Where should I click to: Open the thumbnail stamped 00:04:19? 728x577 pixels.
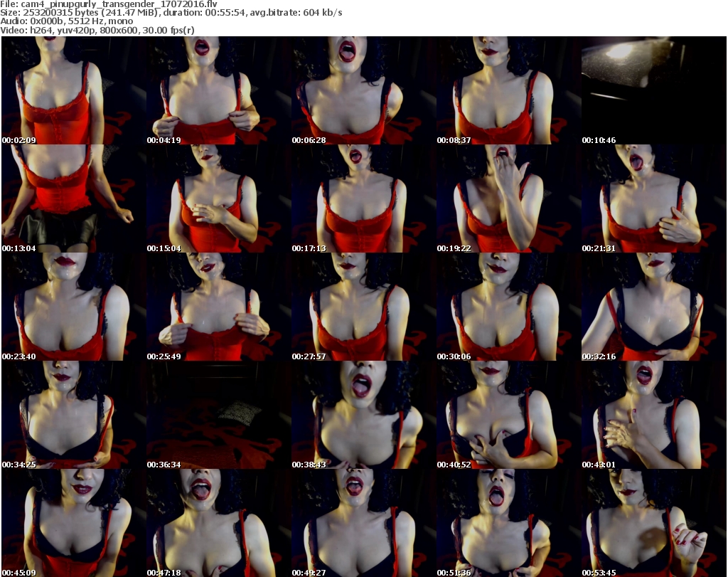pos(219,90)
